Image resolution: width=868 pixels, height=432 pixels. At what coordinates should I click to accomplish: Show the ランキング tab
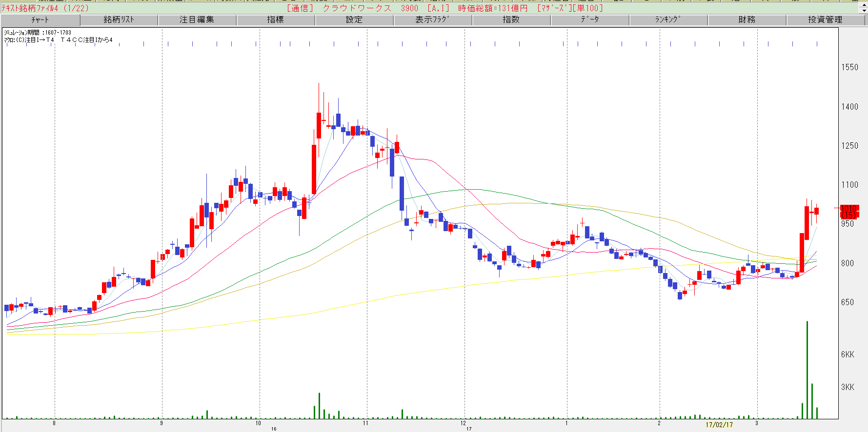(668, 20)
